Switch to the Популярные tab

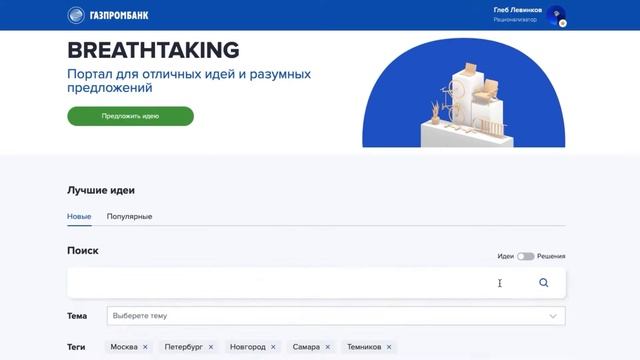point(129,216)
